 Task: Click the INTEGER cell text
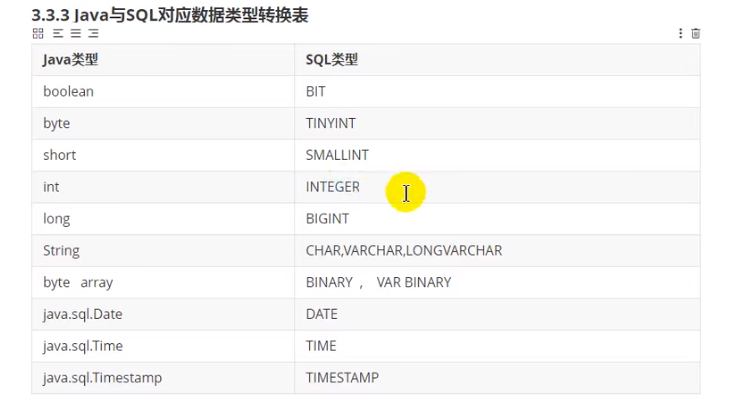pos(332,187)
